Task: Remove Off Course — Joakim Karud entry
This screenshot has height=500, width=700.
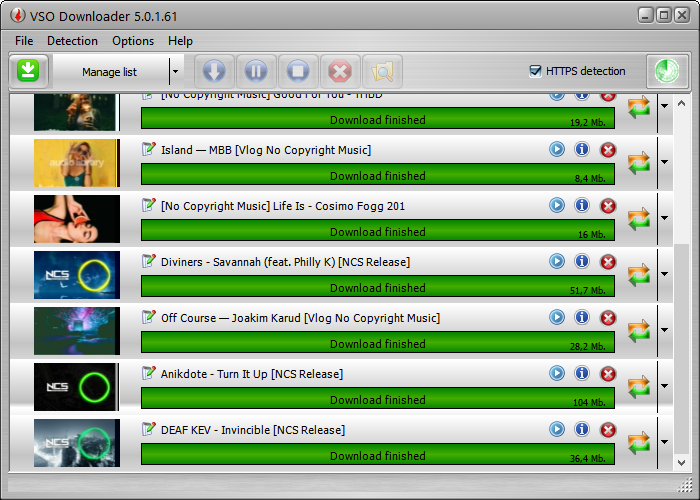Action: click(x=608, y=318)
